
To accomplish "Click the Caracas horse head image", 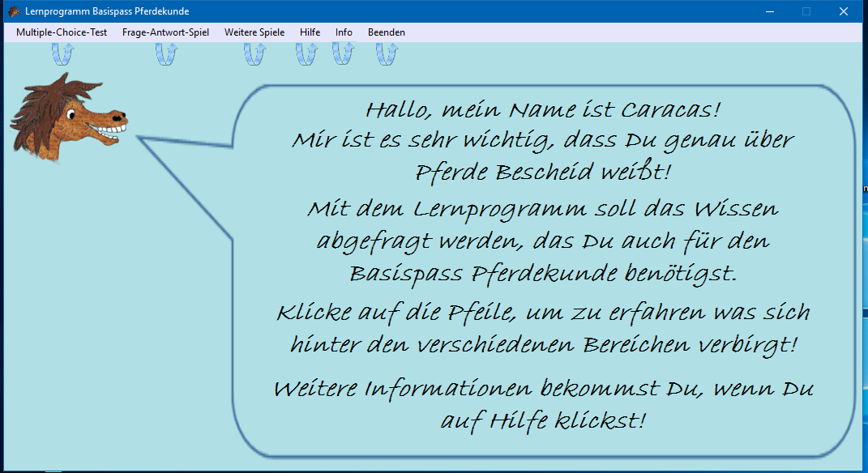I will 69,117.
